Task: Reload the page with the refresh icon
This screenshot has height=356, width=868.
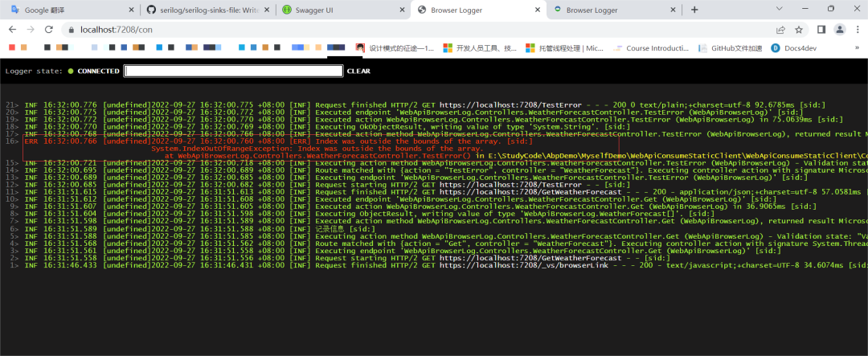Action: 49,30
